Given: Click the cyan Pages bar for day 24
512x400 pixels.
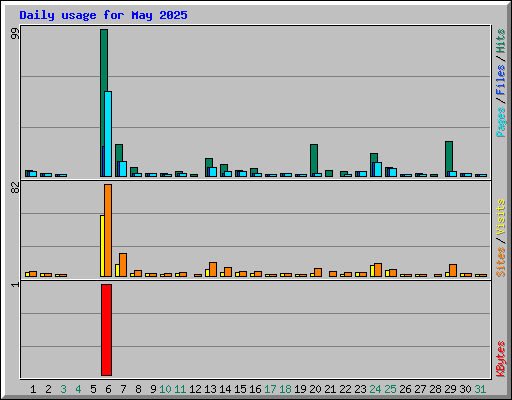Looking at the screenshot, I should pyautogui.click(x=378, y=169).
